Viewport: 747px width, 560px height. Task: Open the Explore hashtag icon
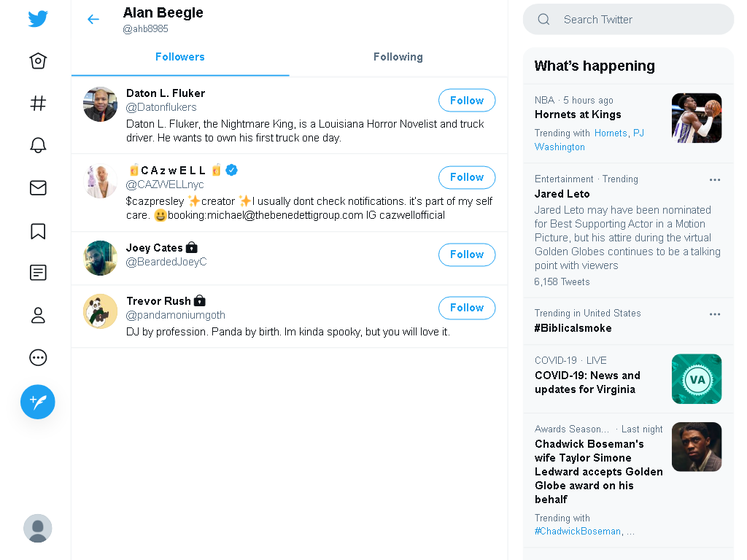[38, 103]
